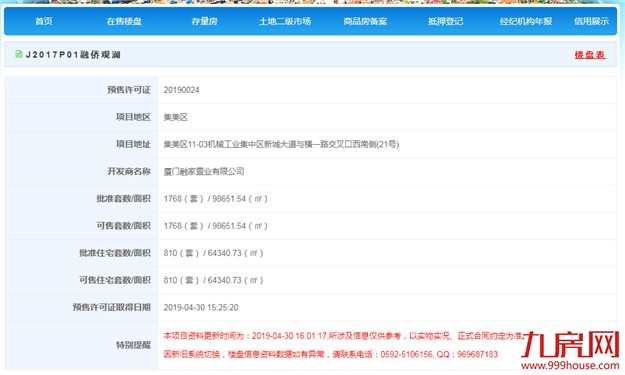
Task: Select the project address text with 21号
Action: click(281, 144)
